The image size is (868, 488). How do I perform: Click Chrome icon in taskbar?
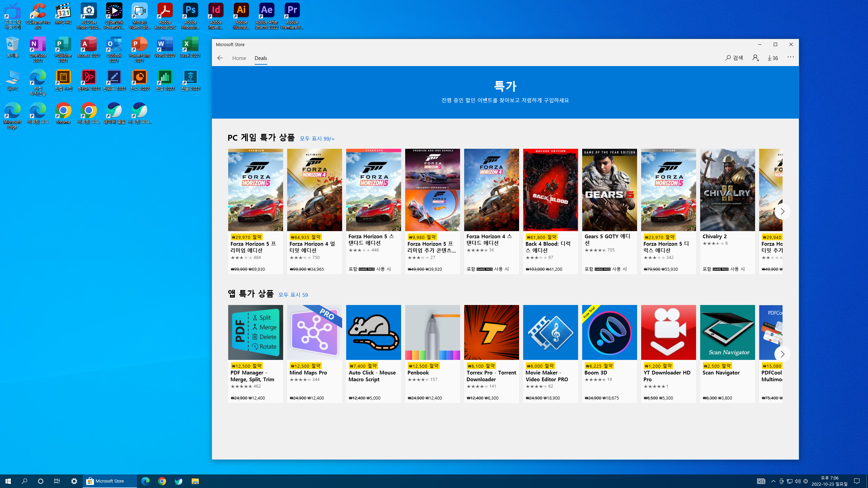162,481
